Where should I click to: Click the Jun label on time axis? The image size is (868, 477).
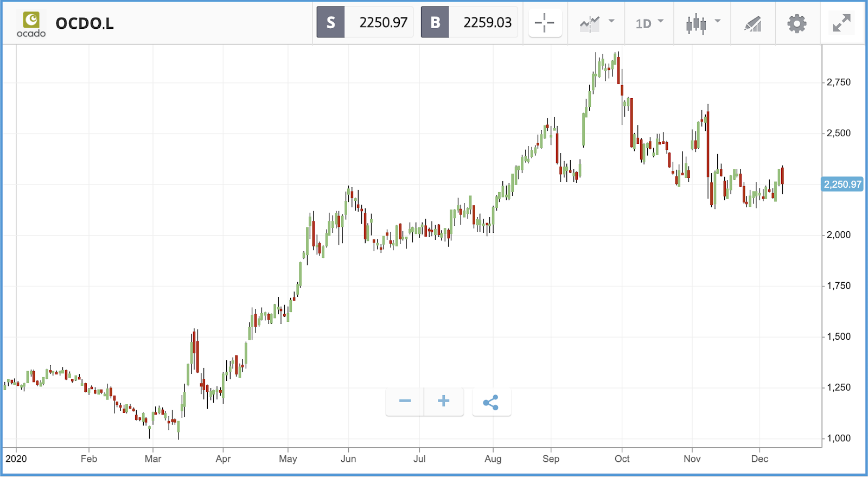[348, 459]
